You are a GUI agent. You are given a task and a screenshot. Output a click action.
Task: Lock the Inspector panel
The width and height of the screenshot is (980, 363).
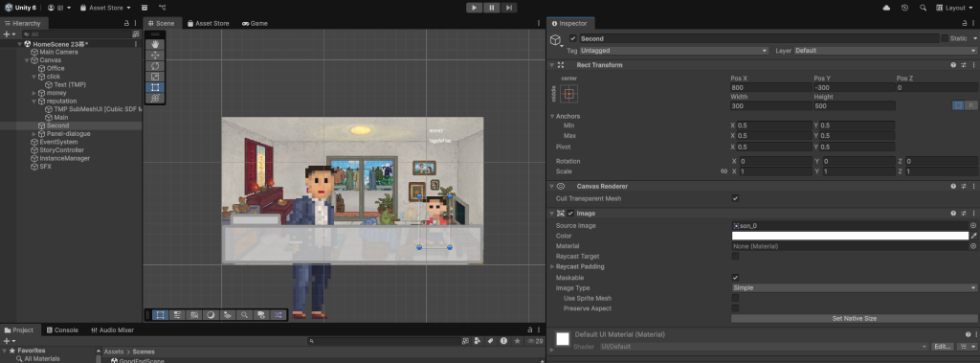pyautogui.click(x=965, y=23)
